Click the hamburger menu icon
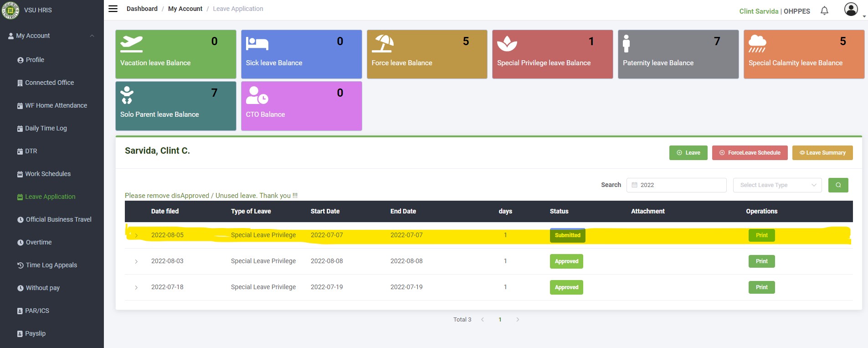This screenshot has width=868, height=348. point(113,9)
